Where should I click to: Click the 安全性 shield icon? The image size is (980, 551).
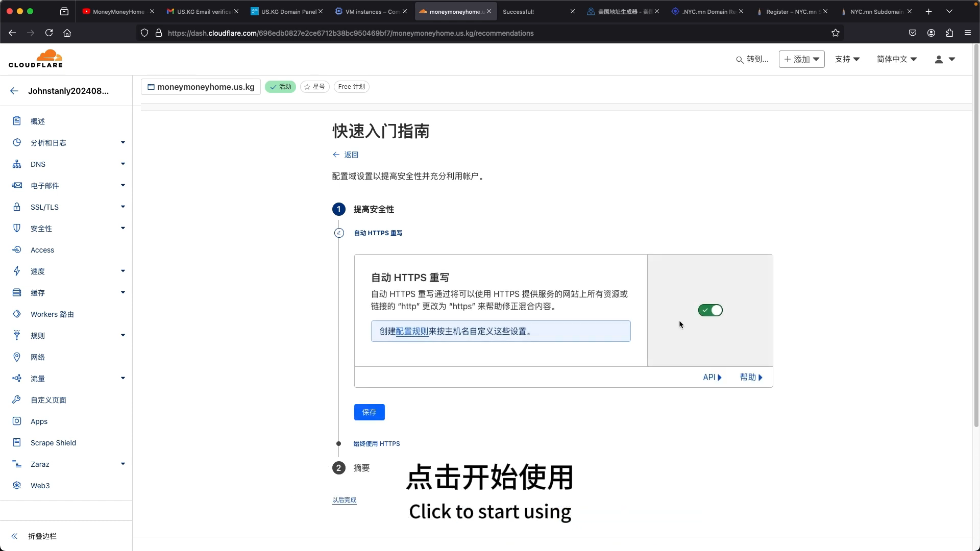(17, 228)
